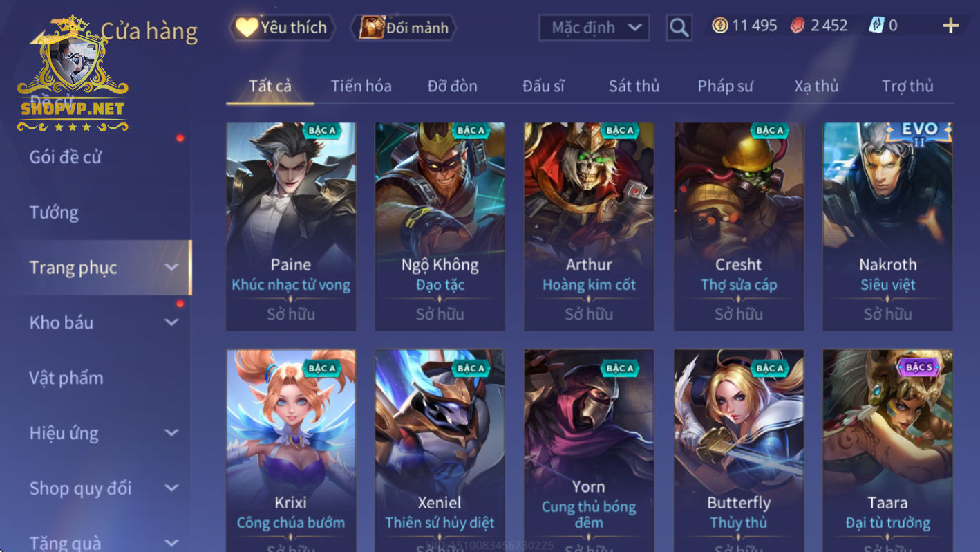The width and height of the screenshot is (980, 552).
Task: Tap the red ruby currency icon
Action: (798, 26)
